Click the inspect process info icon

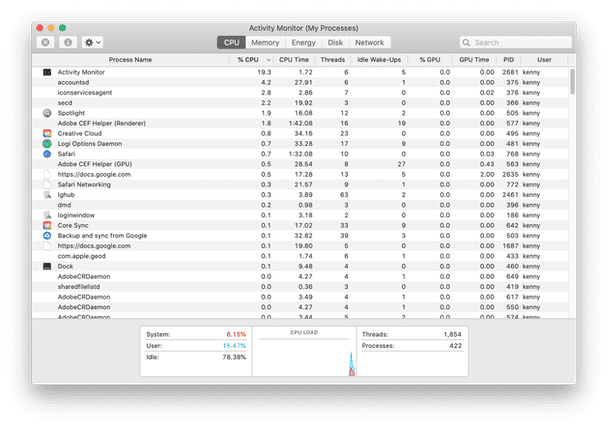coord(68,43)
